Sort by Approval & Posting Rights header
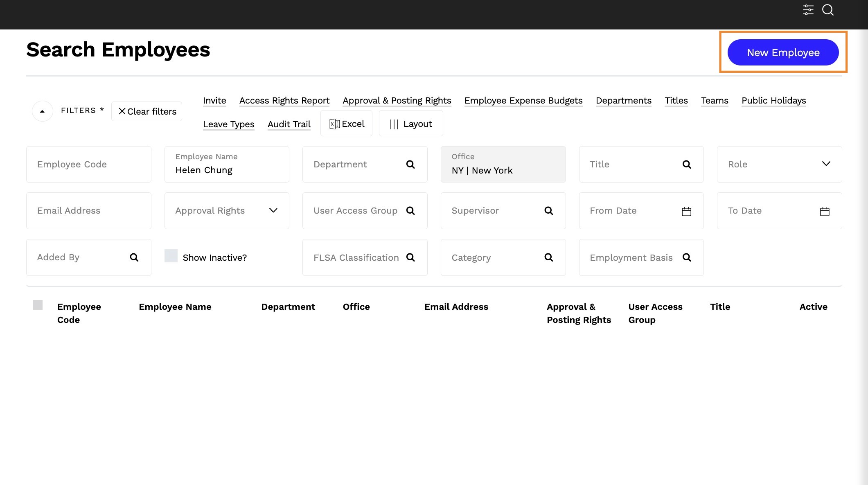 tap(579, 314)
